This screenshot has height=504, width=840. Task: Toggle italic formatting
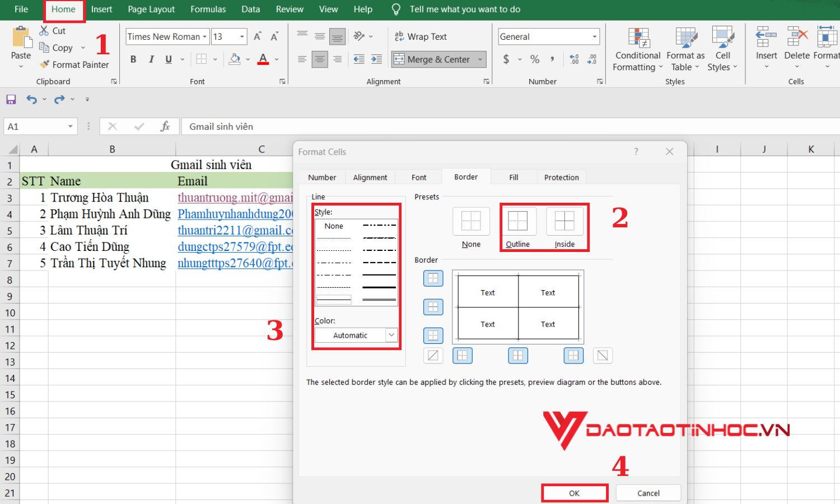click(x=151, y=59)
